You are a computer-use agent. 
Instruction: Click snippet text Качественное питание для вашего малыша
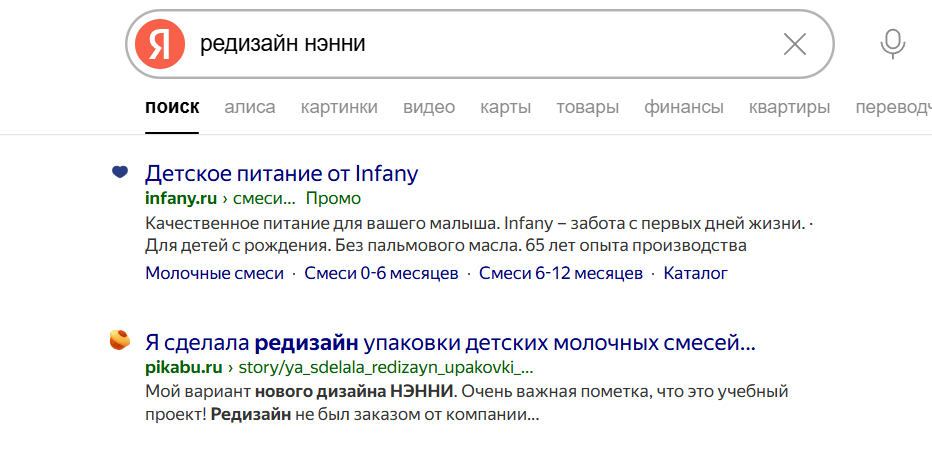pos(320,225)
